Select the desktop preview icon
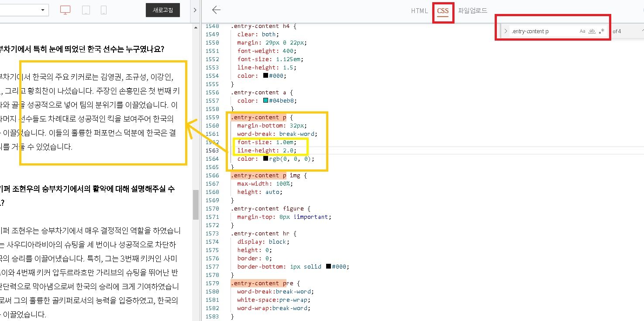The image size is (644, 321). [x=65, y=10]
